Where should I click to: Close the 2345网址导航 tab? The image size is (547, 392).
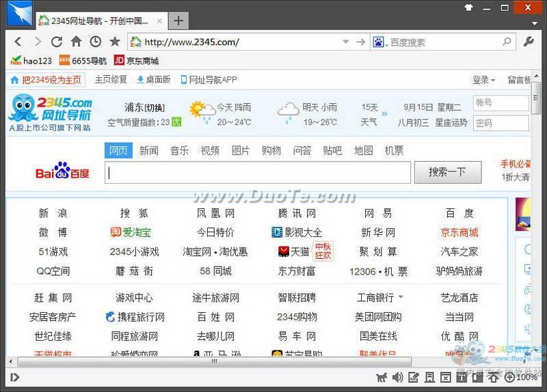coord(159,21)
